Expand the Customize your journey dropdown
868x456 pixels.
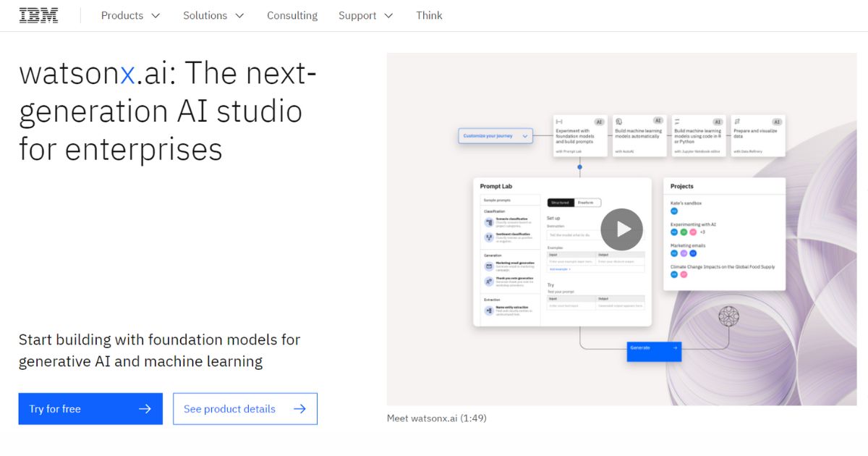[495, 135]
